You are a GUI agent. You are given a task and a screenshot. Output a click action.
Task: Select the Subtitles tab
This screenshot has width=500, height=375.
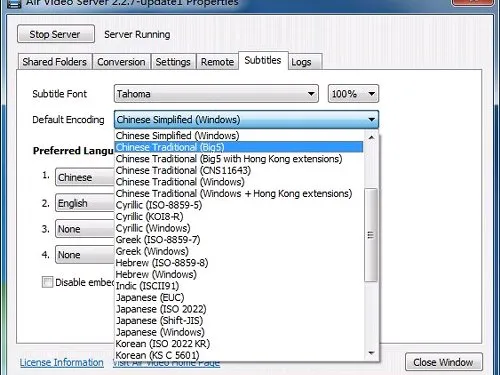coord(263,60)
